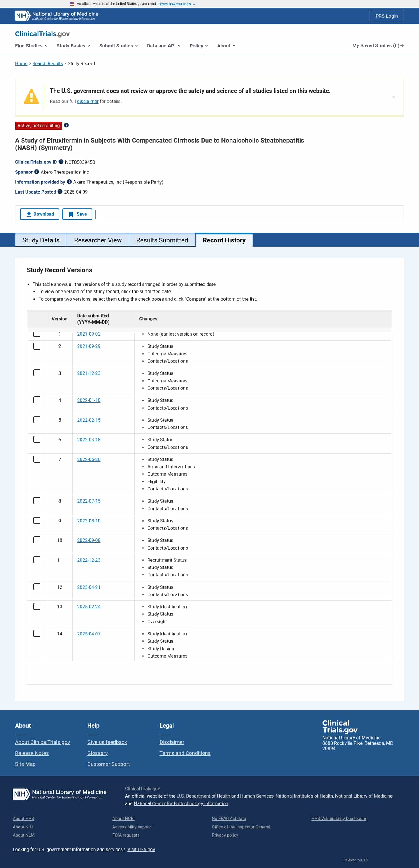
Task: Open version submitted on 2022-12-23
Action: (88, 560)
